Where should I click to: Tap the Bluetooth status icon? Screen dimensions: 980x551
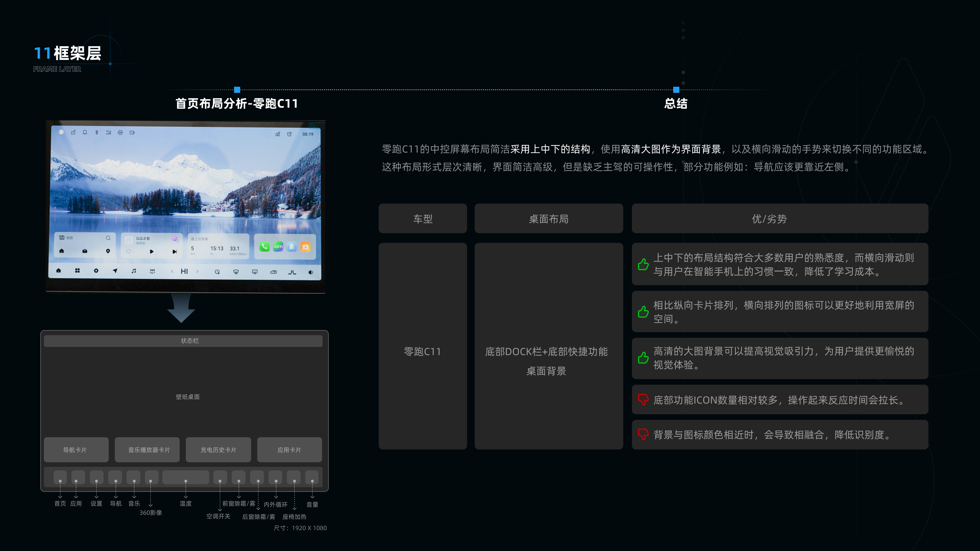(x=97, y=132)
